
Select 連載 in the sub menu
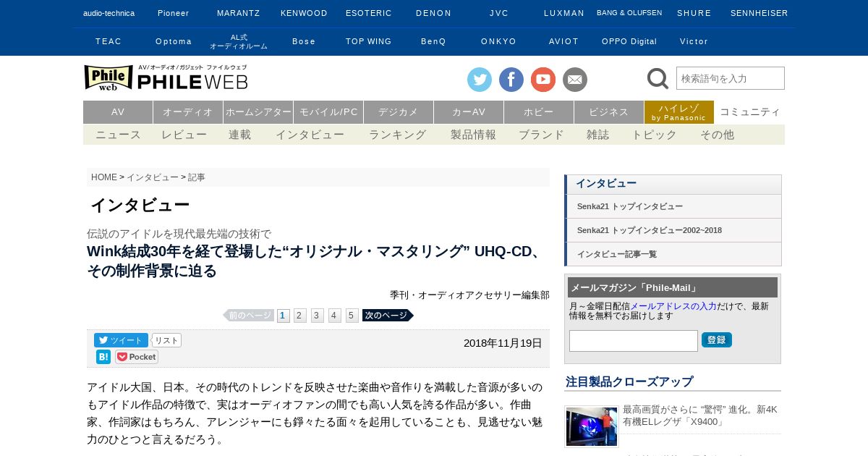click(x=240, y=135)
